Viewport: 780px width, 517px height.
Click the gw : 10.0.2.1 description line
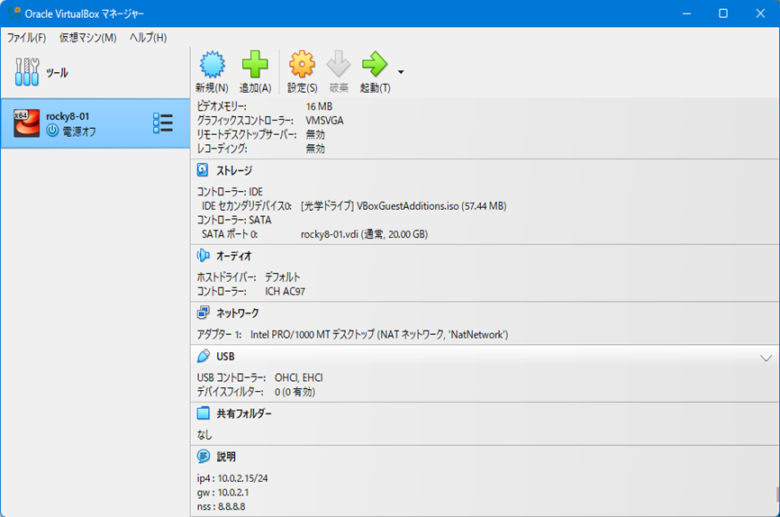coord(223,493)
